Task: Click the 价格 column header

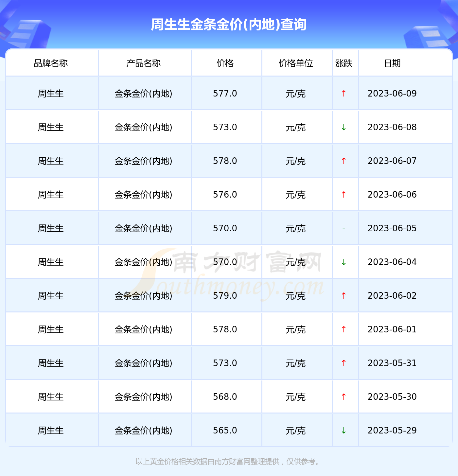Action: (x=225, y=63)
